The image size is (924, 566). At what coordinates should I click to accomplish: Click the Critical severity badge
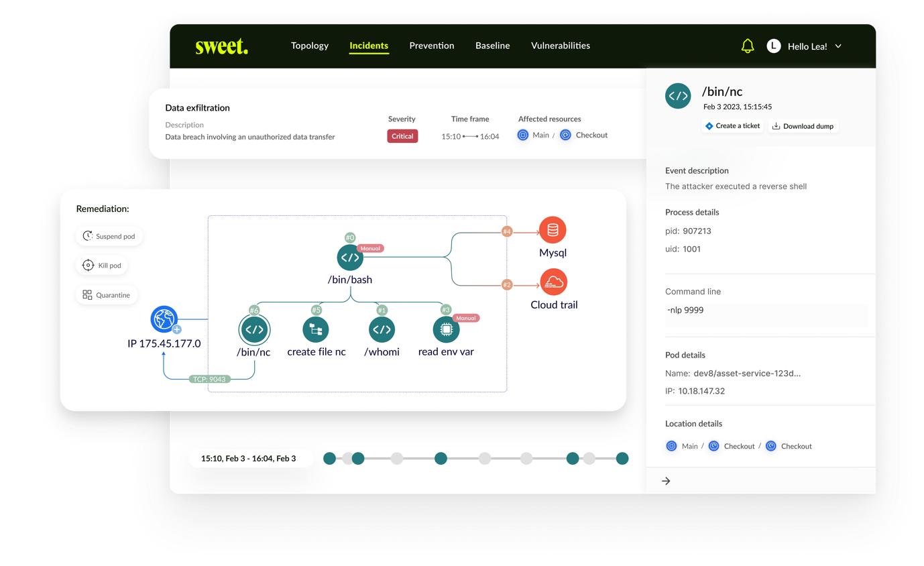(402, 135)
